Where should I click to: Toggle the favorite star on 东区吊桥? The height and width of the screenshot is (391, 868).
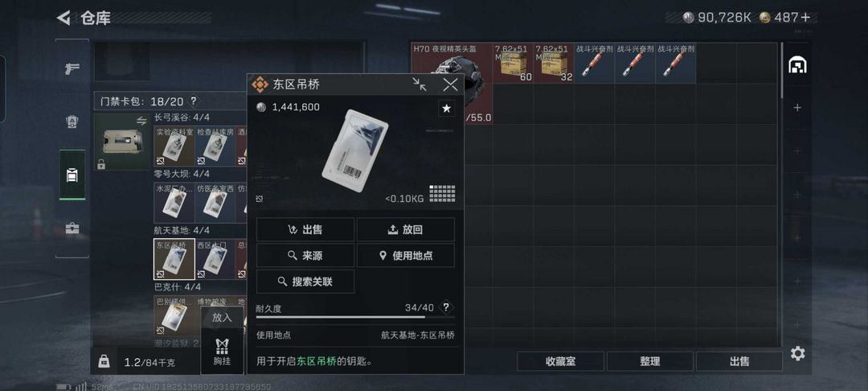(447, 109)
